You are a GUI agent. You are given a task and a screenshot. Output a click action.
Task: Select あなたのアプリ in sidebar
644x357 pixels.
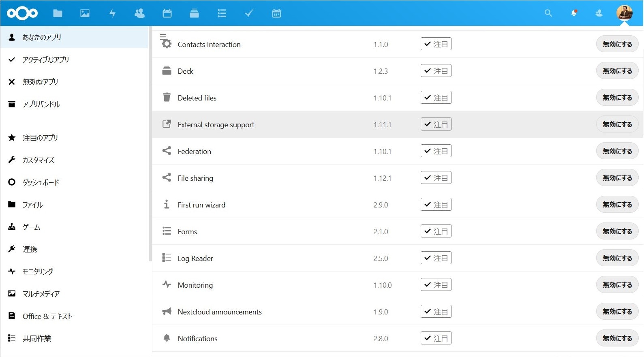pos(75,37)
